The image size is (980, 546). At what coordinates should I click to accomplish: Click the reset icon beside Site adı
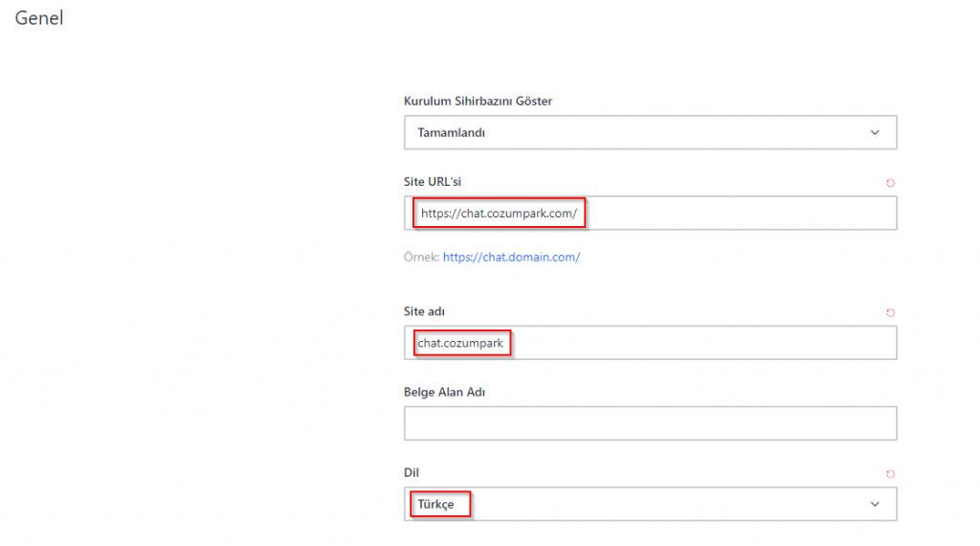tap(890, 312)
